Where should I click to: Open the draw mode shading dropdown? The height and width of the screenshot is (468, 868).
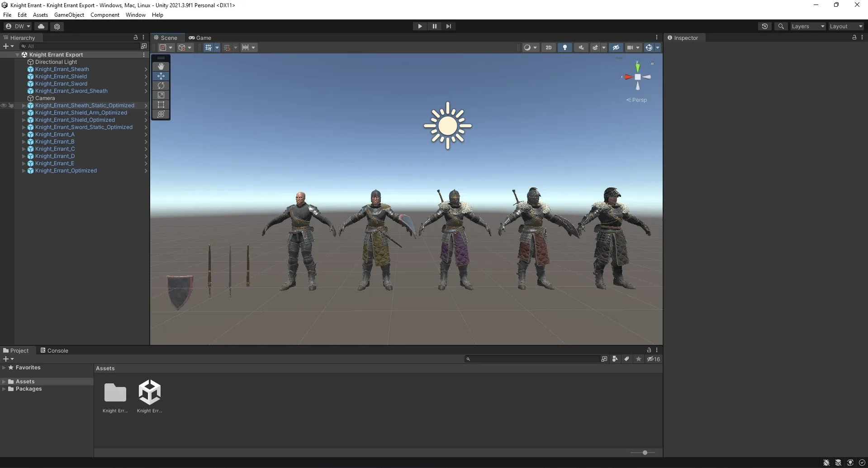530,48
